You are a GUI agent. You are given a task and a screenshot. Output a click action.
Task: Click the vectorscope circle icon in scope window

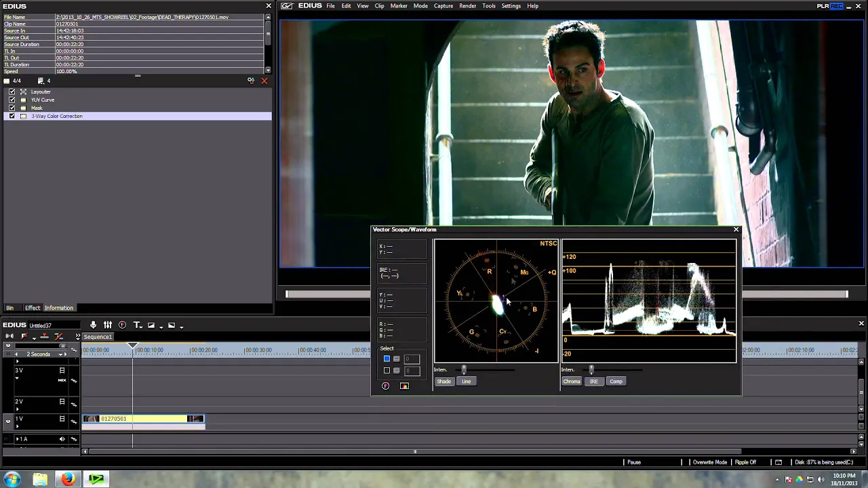coord(385,386)
